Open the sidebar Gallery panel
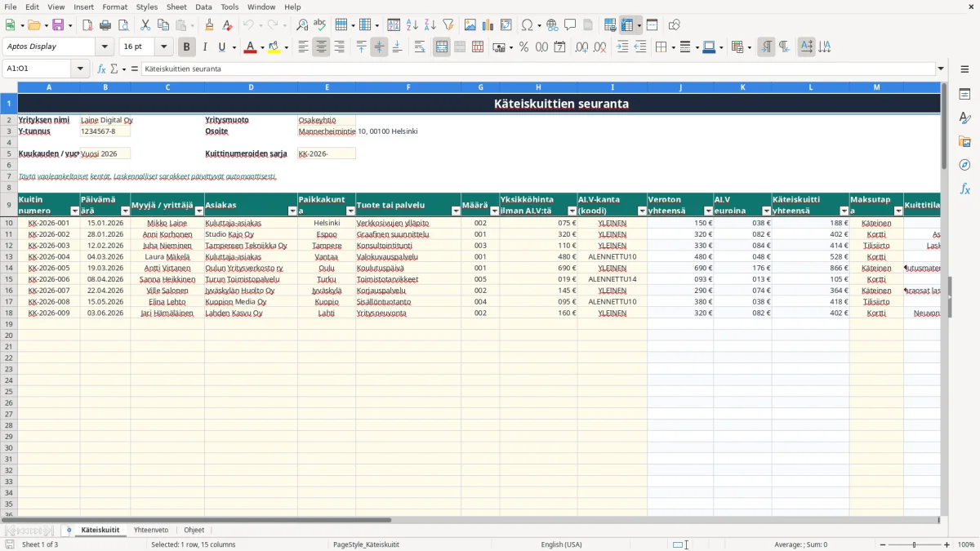 964,141
